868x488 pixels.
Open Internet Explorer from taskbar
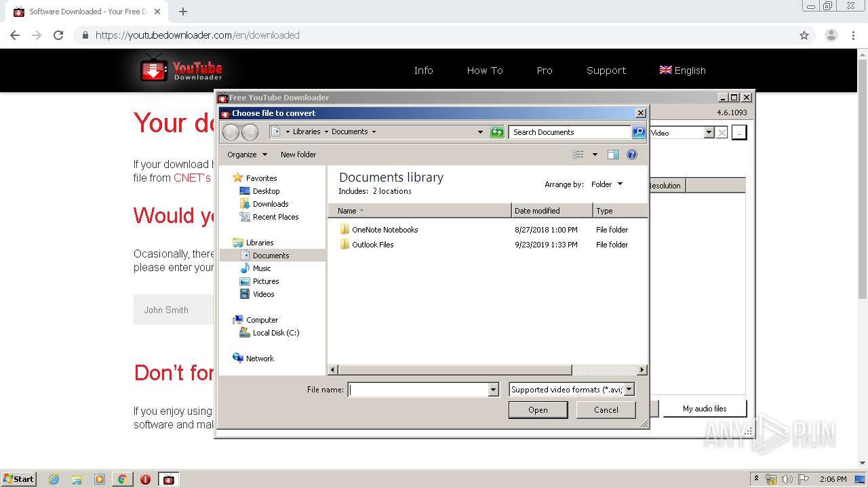coord(54,479)
